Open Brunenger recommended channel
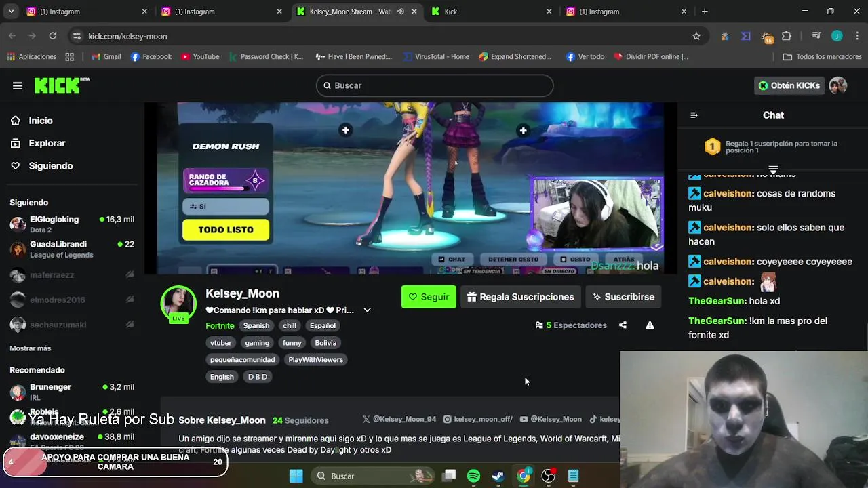This screenshot has width=868, height=488. 71,392
